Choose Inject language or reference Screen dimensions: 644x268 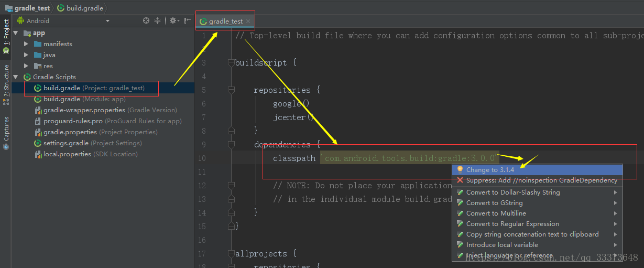(x=537, y=255)
